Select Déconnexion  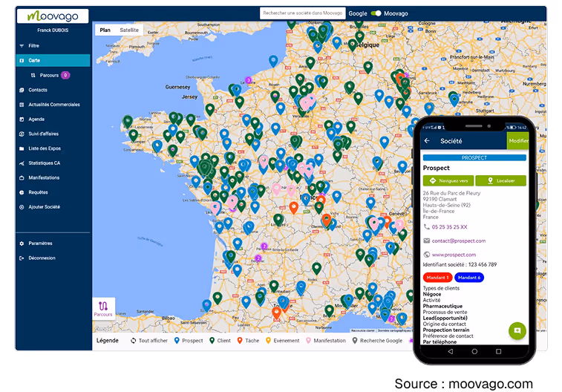[42, 258]
